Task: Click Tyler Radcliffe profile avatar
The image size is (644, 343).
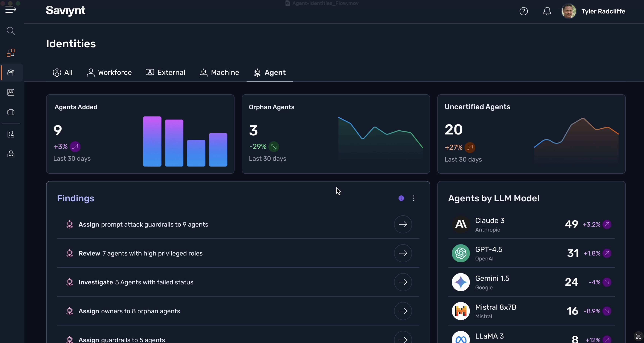Action: pyautogui.click(x=569, y=11)
